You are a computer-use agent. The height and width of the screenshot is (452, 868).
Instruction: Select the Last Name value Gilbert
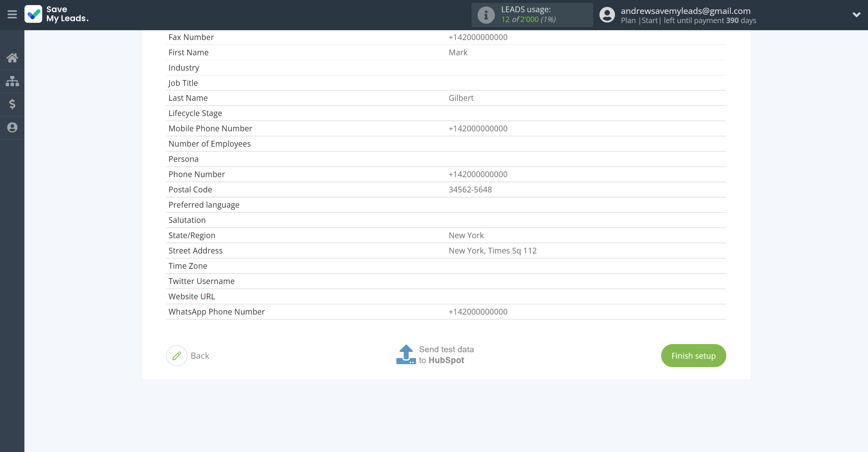click(x=461, y=98)
